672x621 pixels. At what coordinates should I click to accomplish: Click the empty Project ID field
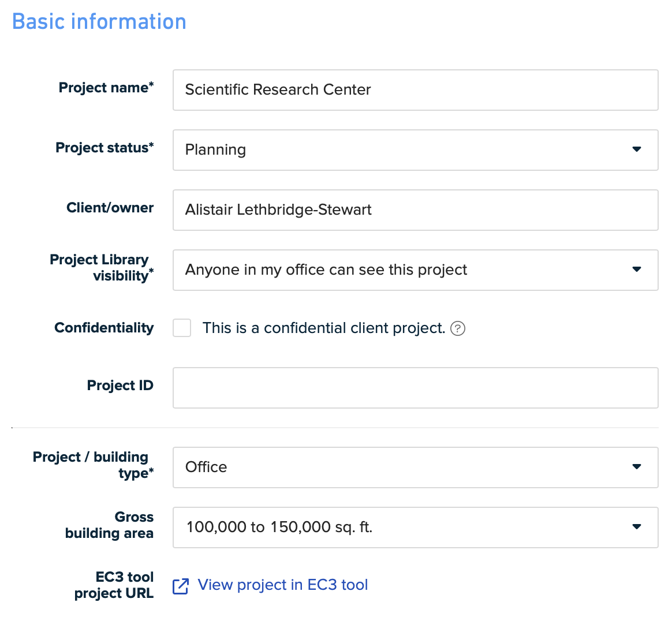tap(415, 387)
